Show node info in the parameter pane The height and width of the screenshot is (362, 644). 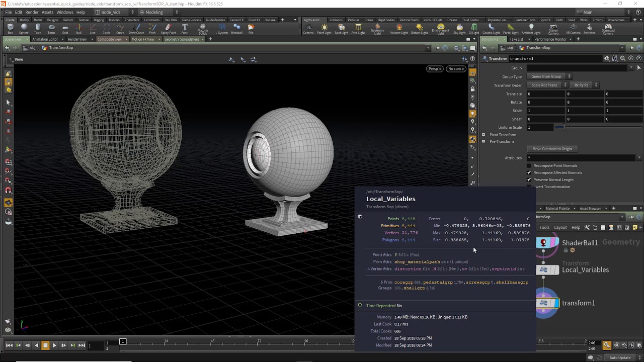click(x=631, y=58)
